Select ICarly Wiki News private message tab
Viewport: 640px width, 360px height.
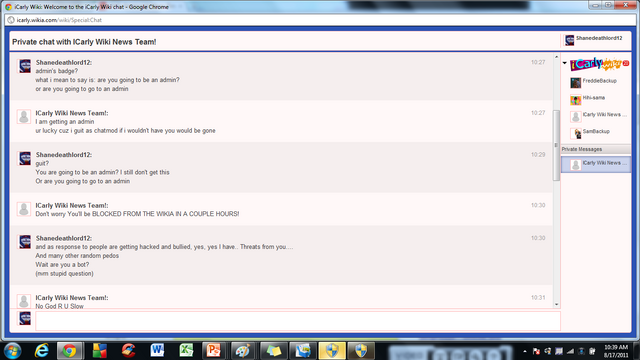(596, 164)
